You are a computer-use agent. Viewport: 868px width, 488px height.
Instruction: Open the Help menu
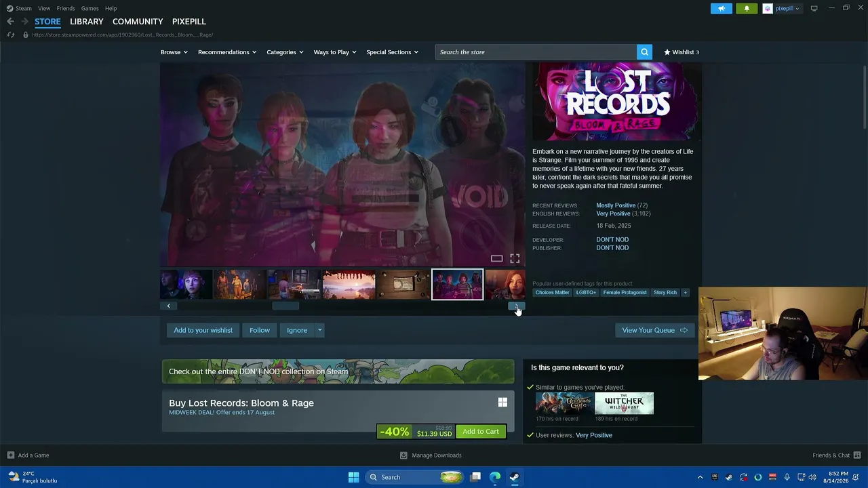[111, 8]
